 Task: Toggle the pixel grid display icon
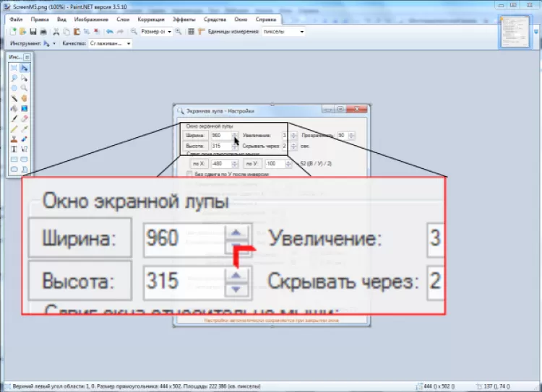[x=191, y=32]
